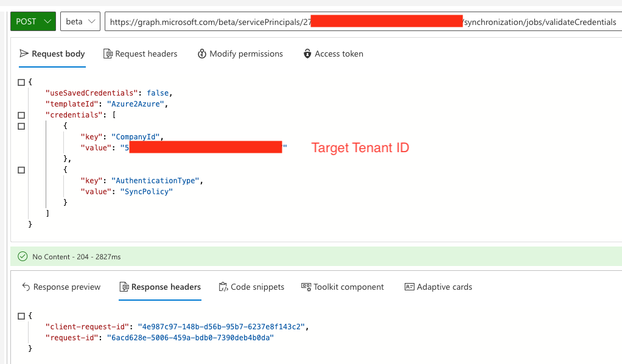This screenshot has height=364, width=622.
Task: Select the Code snippets tab
Action: (x=257, y=287)
